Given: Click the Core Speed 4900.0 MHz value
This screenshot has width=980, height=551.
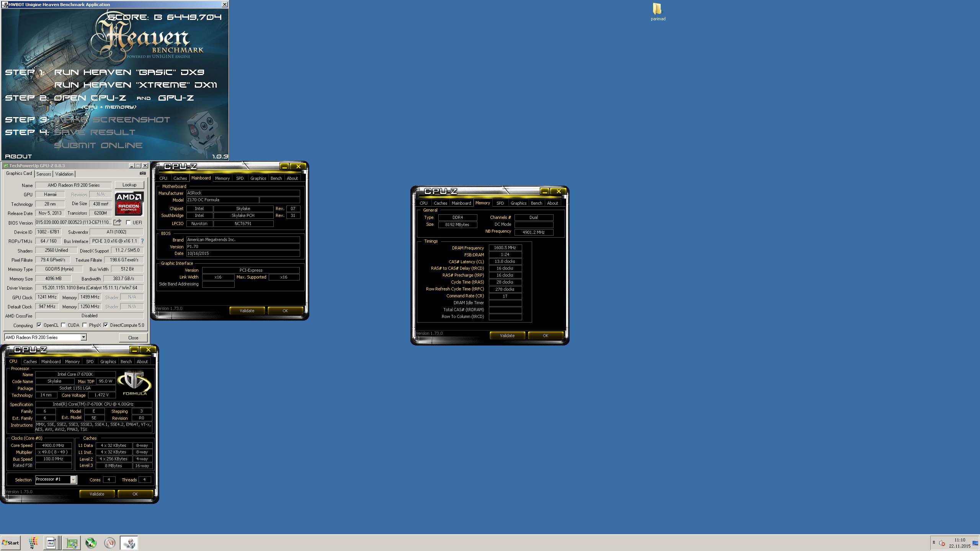Looking at the screenshot, I should pyautogui.click(x=53, y=445).
